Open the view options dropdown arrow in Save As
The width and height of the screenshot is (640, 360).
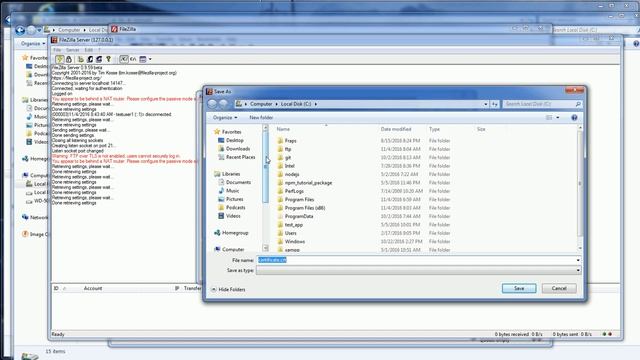(x=558, y=118)
